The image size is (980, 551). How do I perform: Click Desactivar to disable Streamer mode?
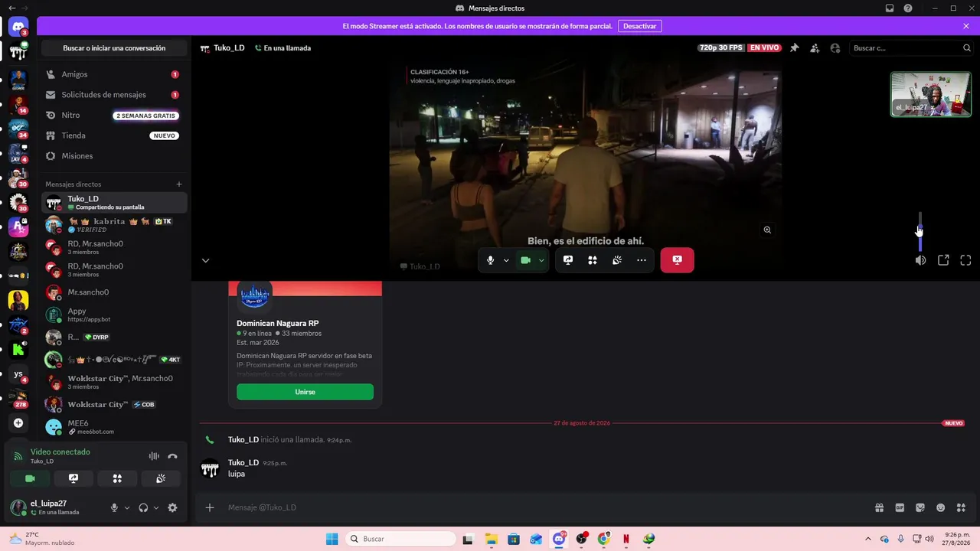coord(639,26)
